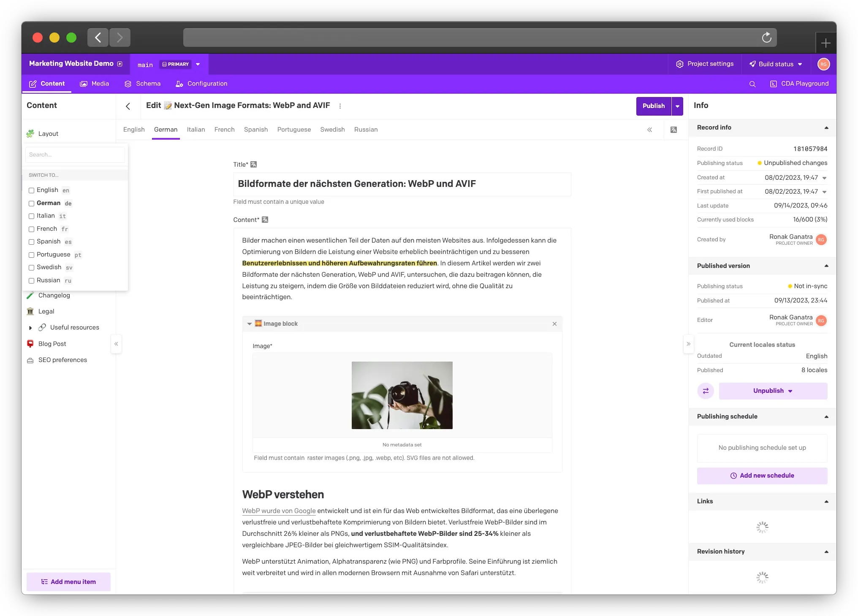Open the Media section in the top navigation
Viewport: 858px width, 616px height.
click(100, 84)
